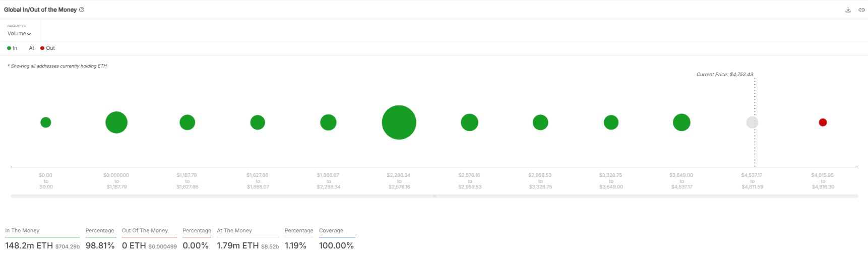Click the In The Money summary label

point(22,231)
